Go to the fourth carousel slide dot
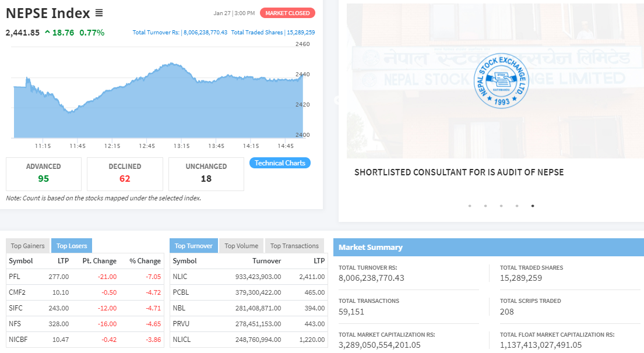Screen dimensions: 644x353 coord(517,206)
